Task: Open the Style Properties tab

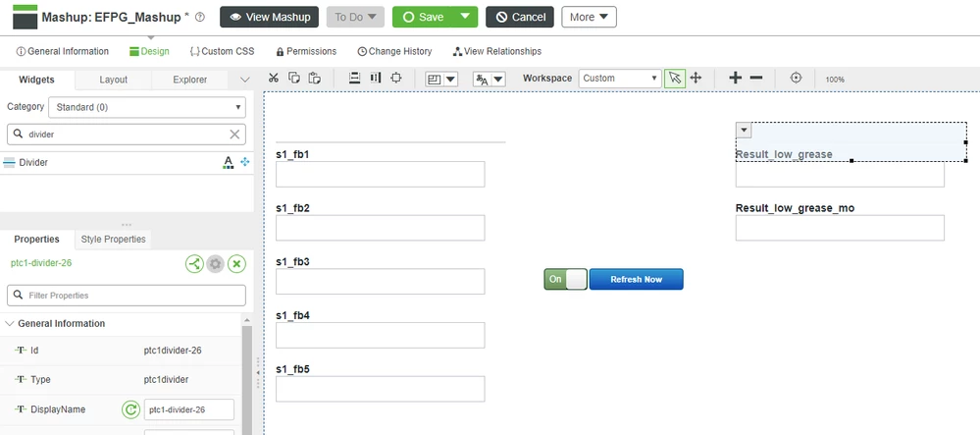Action: (x=113, y=239)
